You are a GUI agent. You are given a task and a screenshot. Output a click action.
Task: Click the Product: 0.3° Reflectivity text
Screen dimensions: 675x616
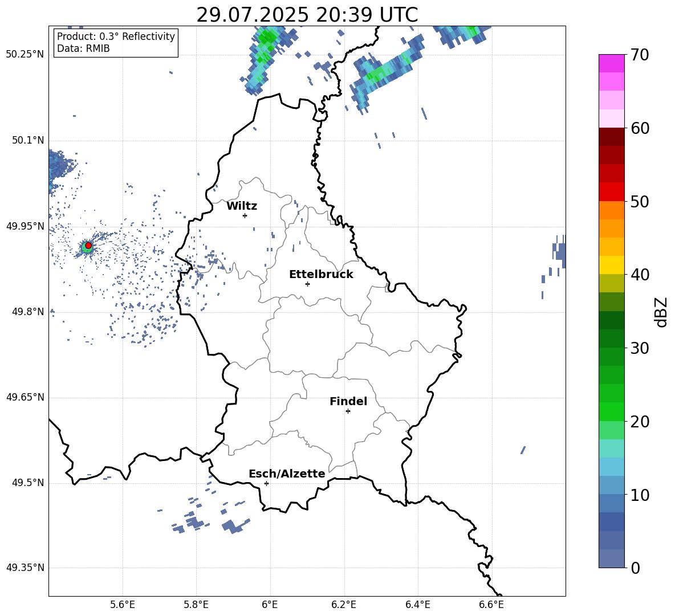116,36
